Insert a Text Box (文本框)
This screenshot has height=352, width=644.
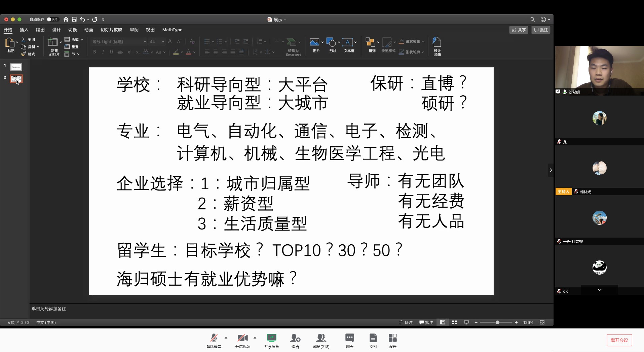pos(348,42)
